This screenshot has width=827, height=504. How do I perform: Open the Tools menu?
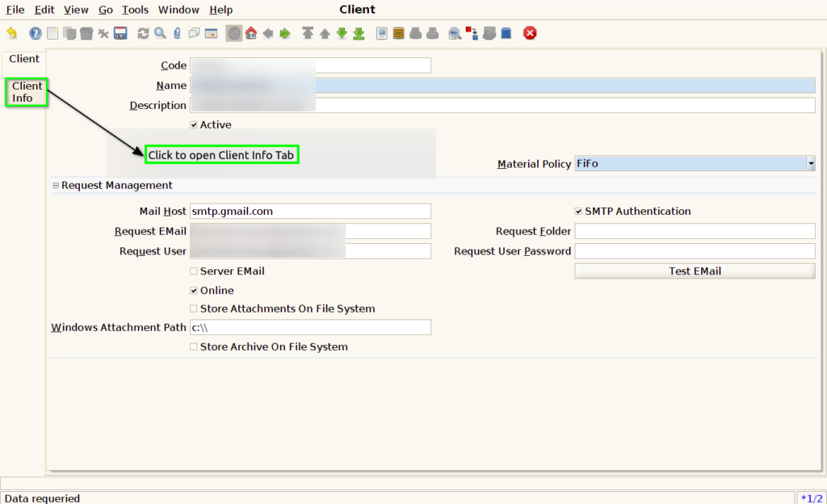point(135,10)
